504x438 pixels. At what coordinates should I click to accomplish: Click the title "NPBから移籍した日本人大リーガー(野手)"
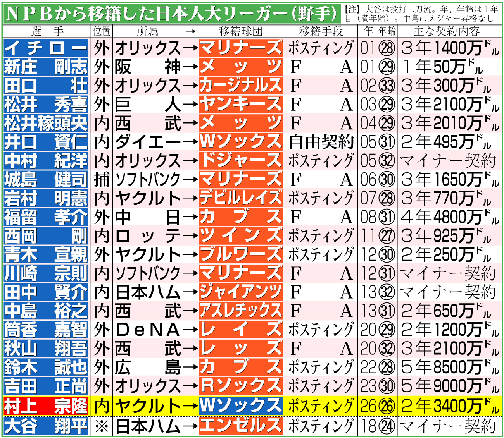[x=172, y=14]
